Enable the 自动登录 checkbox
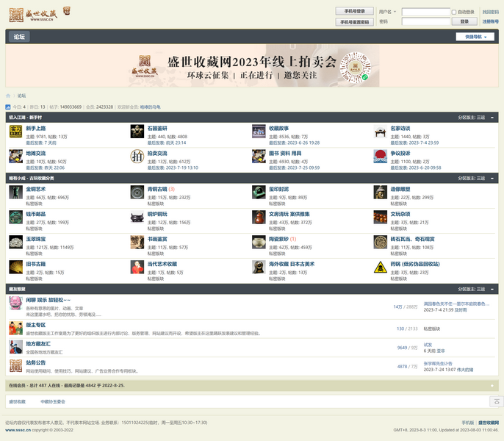504x441 pixels. tap(454, 12)
